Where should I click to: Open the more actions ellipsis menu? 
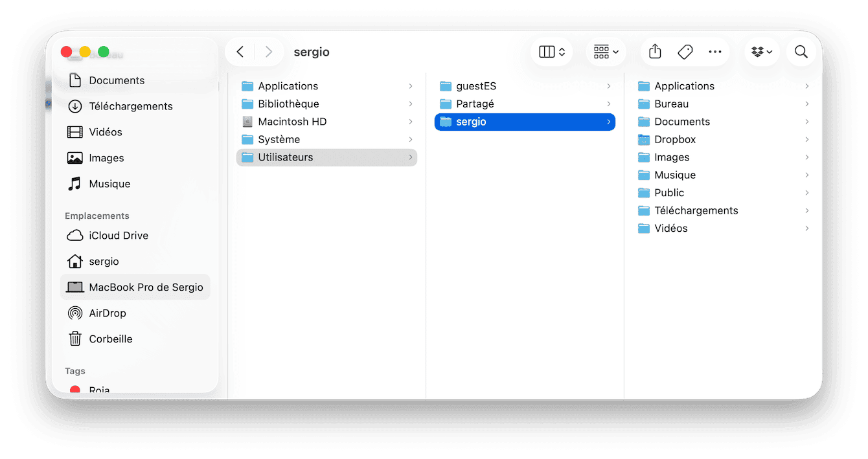click(x=715, y=52)
